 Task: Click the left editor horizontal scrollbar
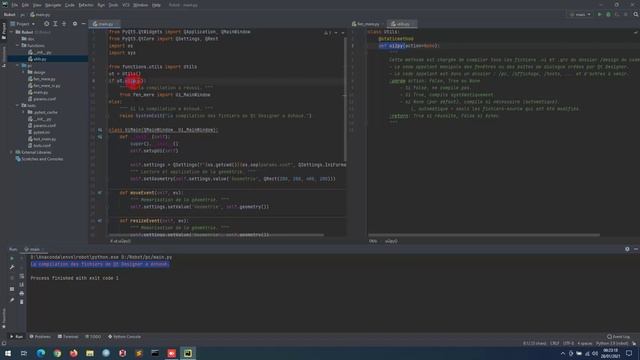tap(216, 235)
